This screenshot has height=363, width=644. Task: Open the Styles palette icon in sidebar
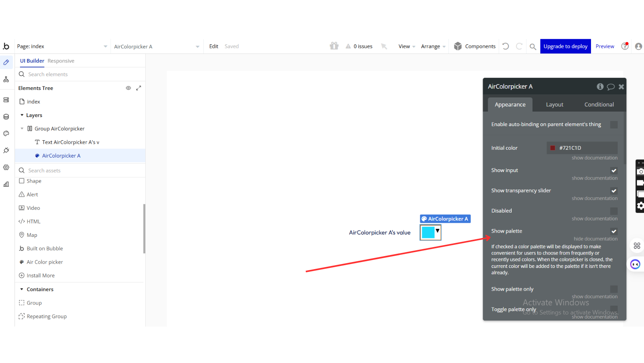click(6, 134)
